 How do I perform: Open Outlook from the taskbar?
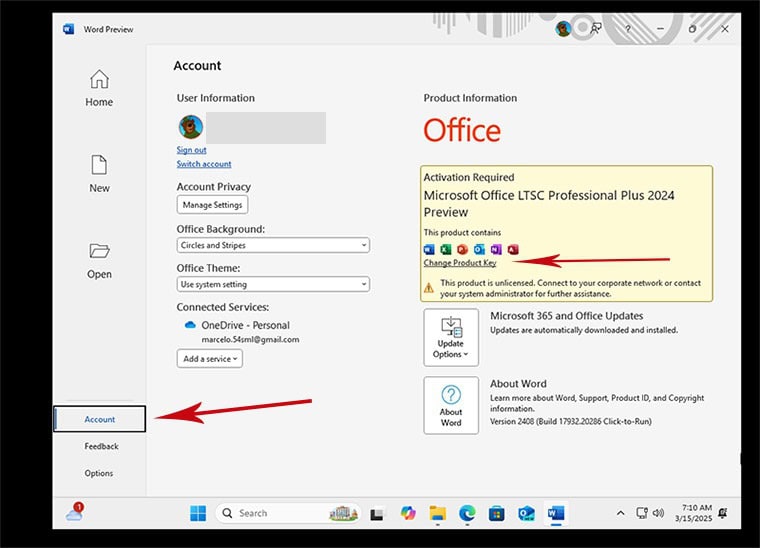point(526,513)
